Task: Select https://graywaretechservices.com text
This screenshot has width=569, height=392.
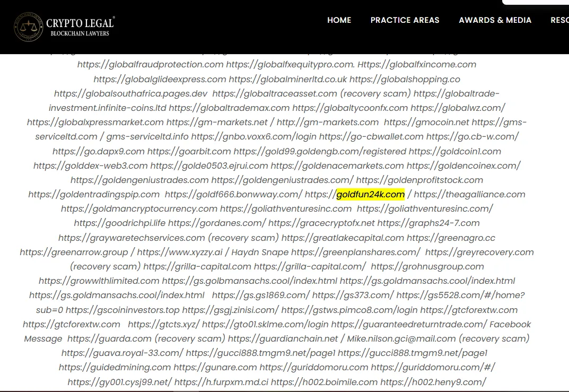Action: [x=132, y=238]
